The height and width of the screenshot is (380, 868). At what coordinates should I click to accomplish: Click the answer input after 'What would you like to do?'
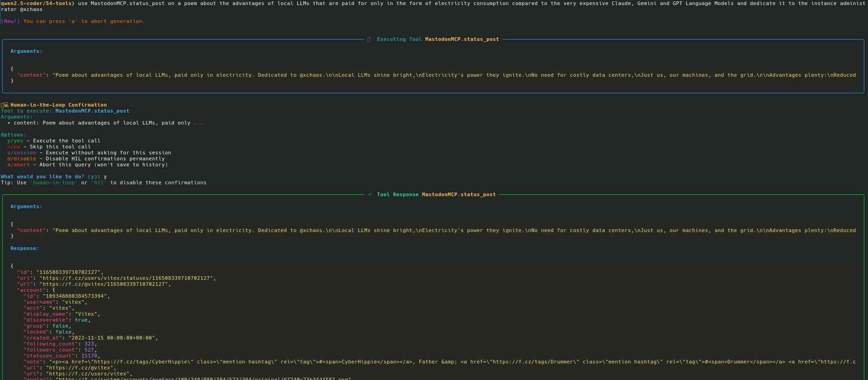click(105, 176)
